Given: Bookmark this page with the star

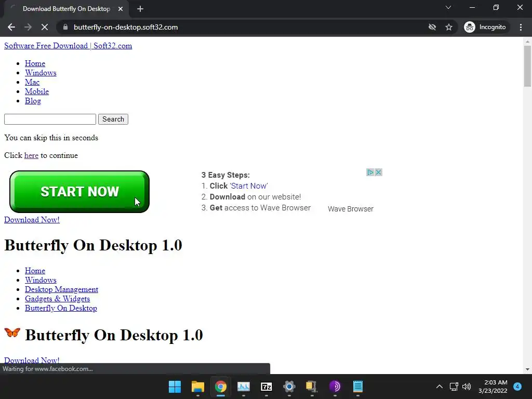Looking at the screenshot, I should coord(449,27).
